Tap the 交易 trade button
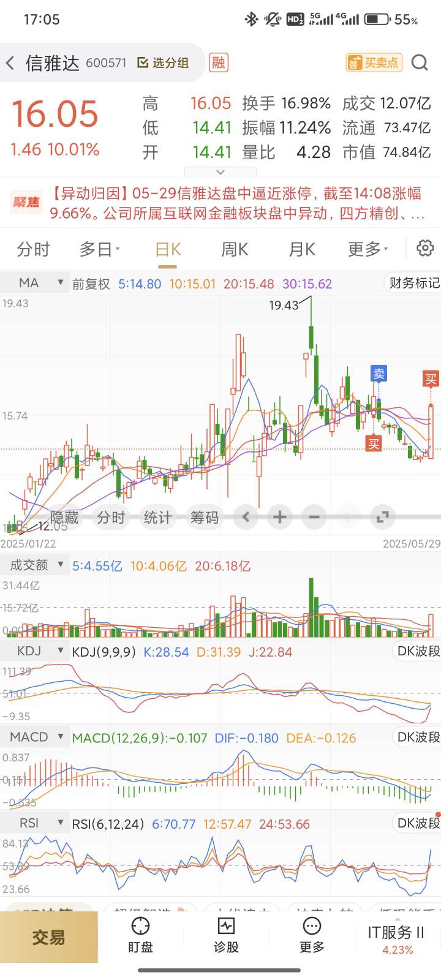This screenshot has height=980, width=441. pos(48,937)
